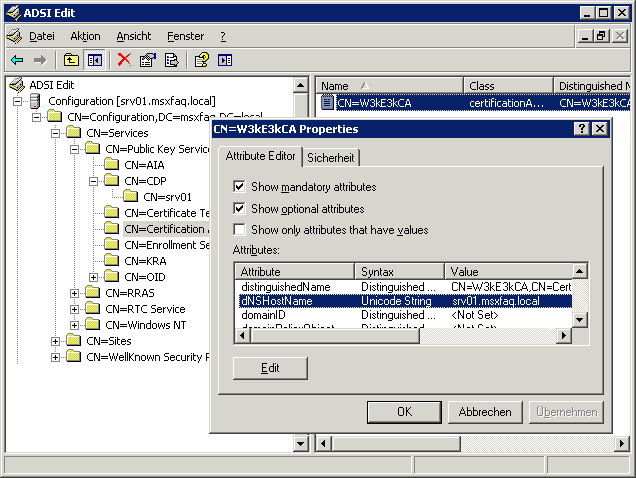Toggle the Show/Hide console tree icon
Viewport: 636px width, 478px height.
click(x=95, y=60)
